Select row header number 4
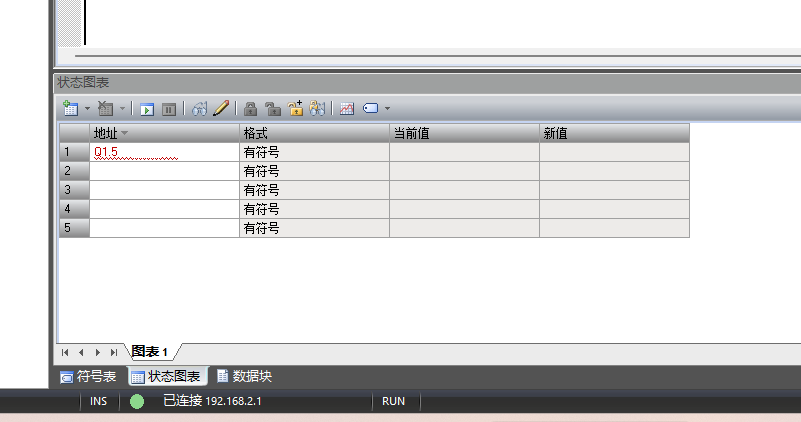801x422 pixels. pyautogui.click(x=75, y=209)
